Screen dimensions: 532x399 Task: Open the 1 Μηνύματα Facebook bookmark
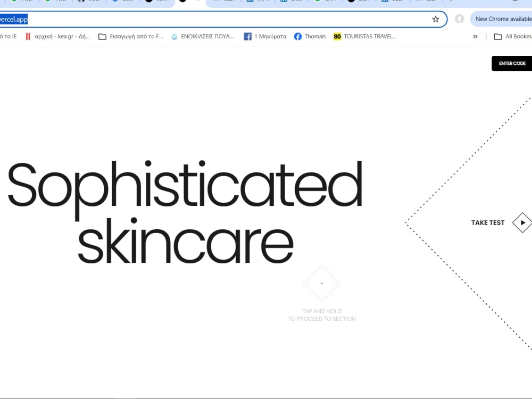(265, 36)
